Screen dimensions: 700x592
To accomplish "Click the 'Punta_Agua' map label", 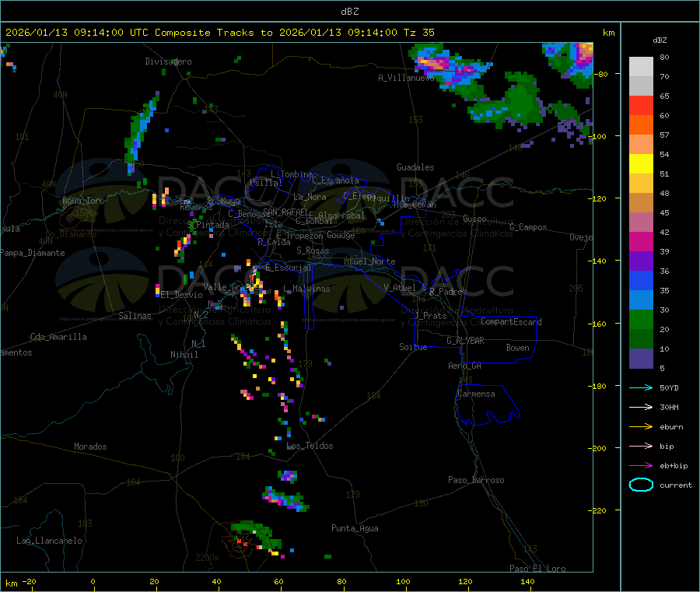I will point(355,528).
